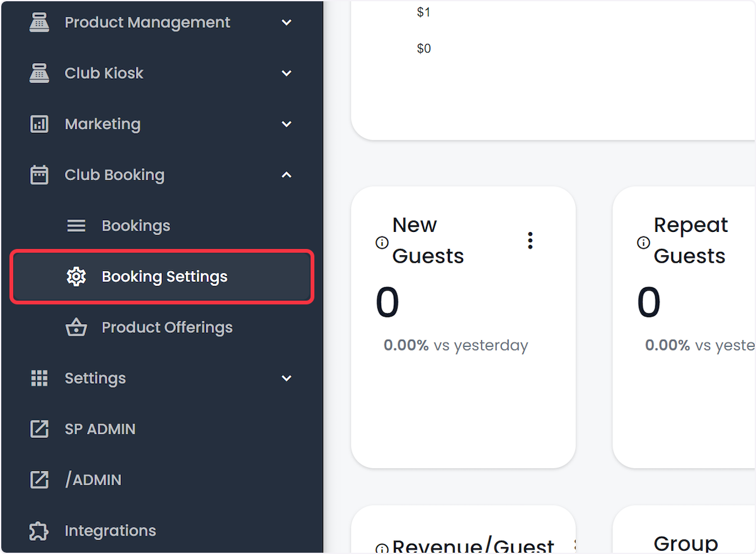
Task: Click the Repeat Guests count of 0
Action: pyautogui.click(x=649, y=303)
